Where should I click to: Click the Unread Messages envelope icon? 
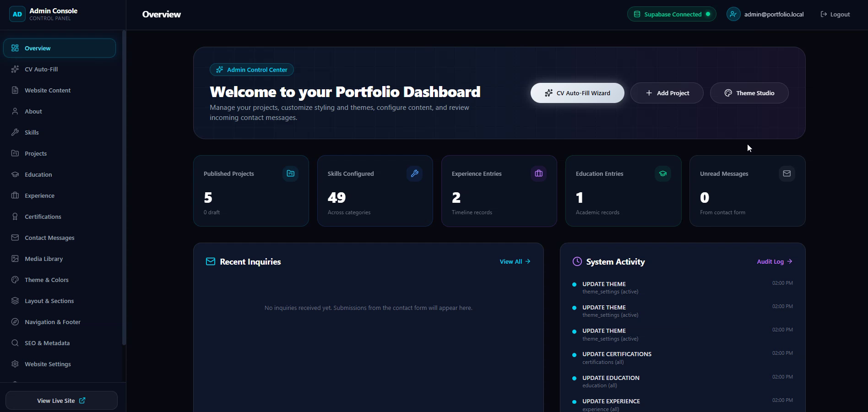click(787, 173)
